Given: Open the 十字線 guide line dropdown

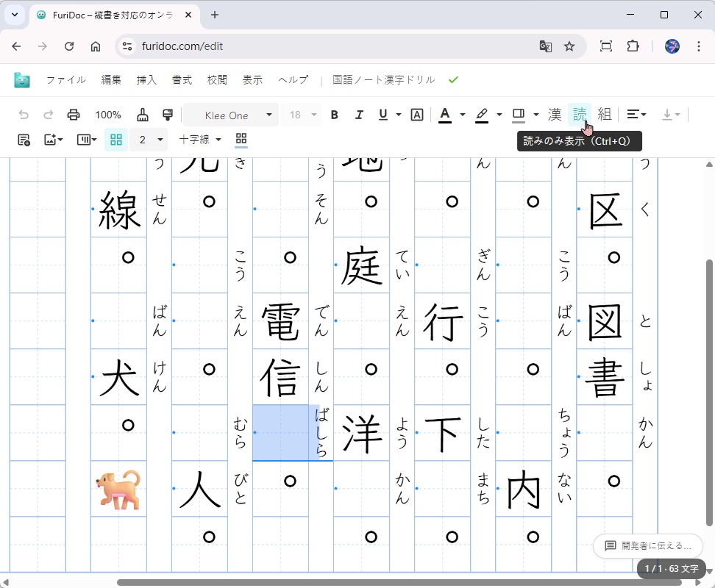Looking at the screenshot, I should pyautogui.click(x=200, y=140).
